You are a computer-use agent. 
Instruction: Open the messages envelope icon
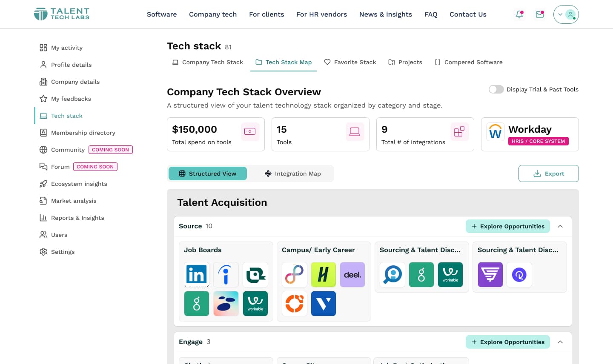point(539,14)
